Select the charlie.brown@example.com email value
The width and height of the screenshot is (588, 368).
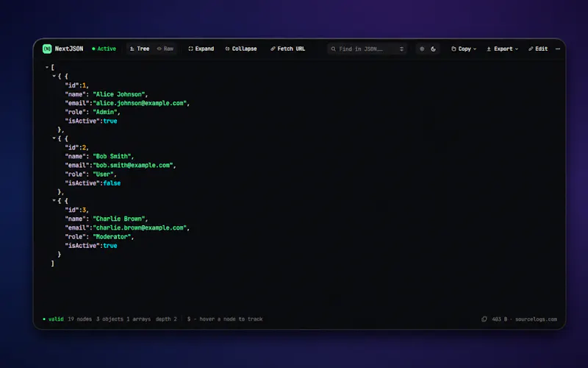140,227
